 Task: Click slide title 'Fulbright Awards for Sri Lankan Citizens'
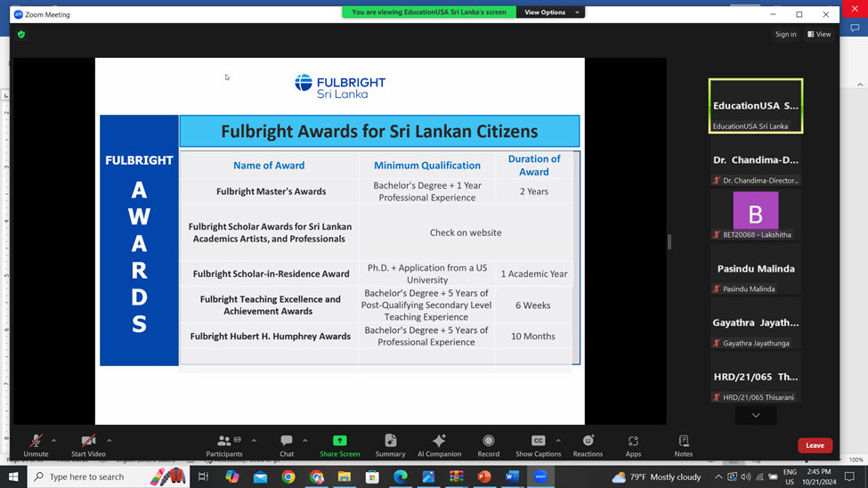(x=380, y=131)
